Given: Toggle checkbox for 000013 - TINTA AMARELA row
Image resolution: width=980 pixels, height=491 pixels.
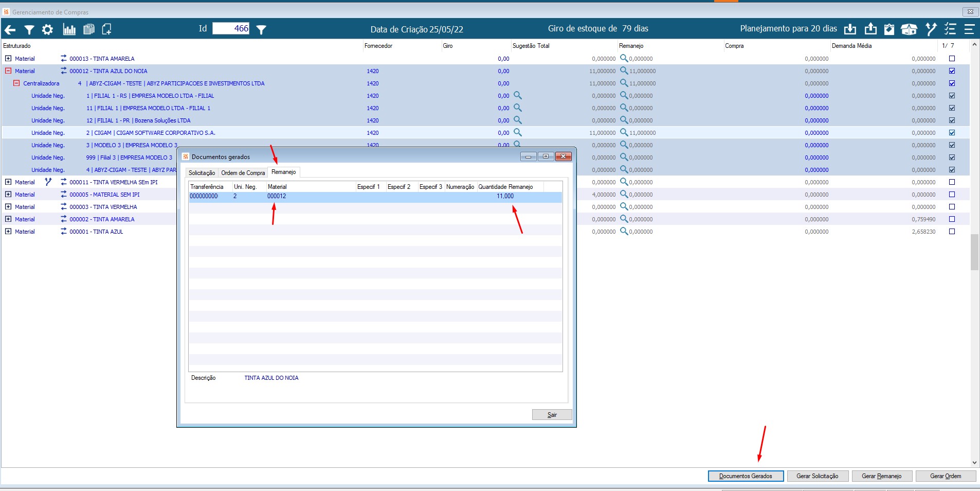Looking at the screenshot, I should pyautogui.click(x=952, y=59).
